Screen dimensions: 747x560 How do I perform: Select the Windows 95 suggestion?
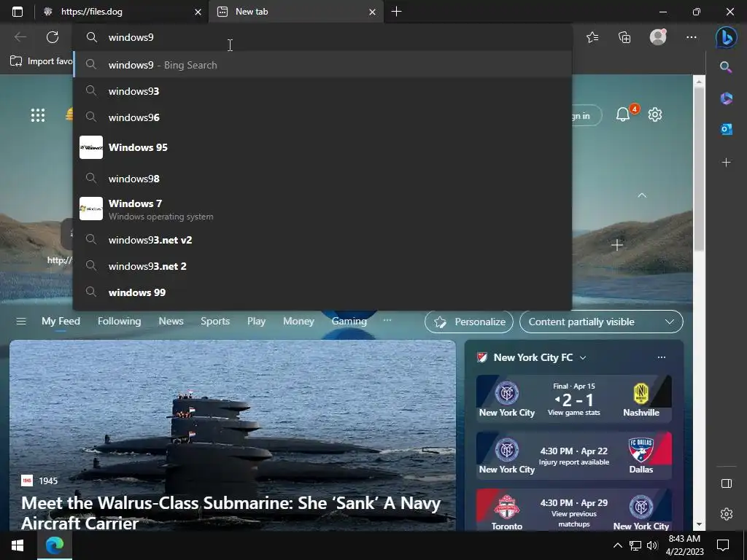(322, 147)
